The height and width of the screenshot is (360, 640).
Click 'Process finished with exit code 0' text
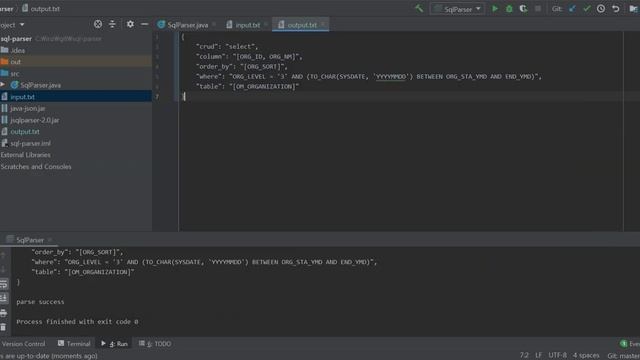pyautogui.click(x=77, y=322)
